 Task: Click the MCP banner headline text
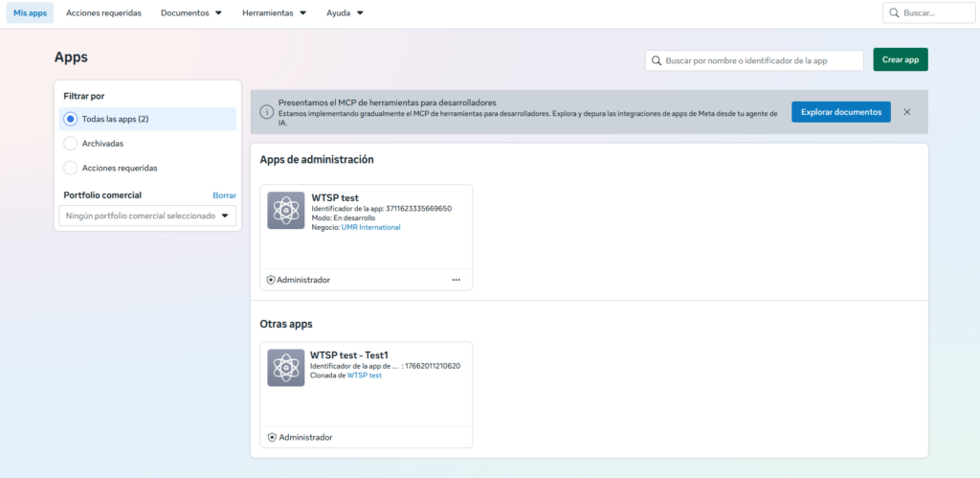[x=388, y=102]
